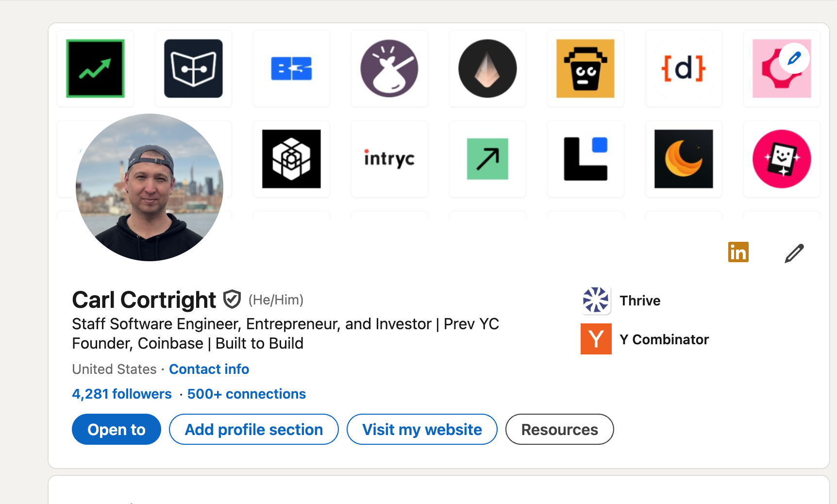Click the orange crescent moon logo in banner

(x=683, y=159)
